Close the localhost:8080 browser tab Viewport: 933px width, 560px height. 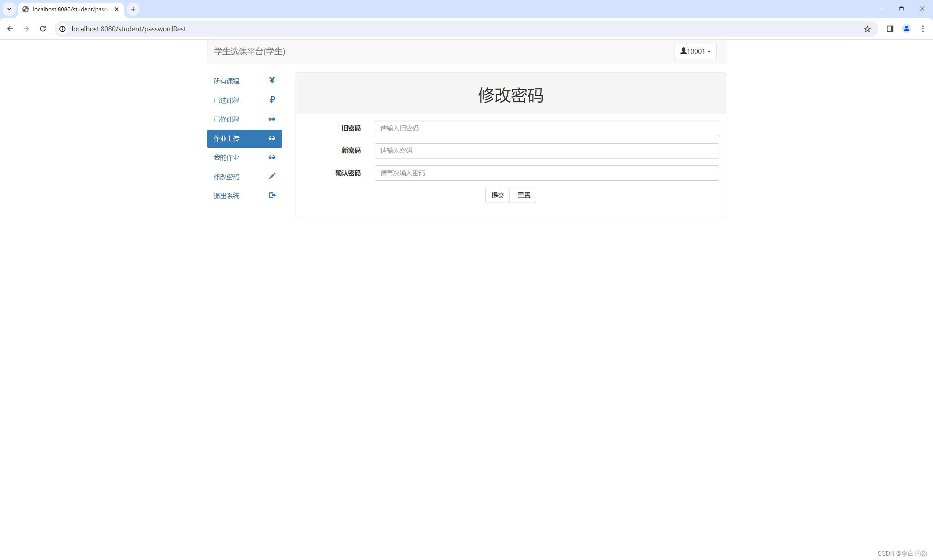coord(117,9)
